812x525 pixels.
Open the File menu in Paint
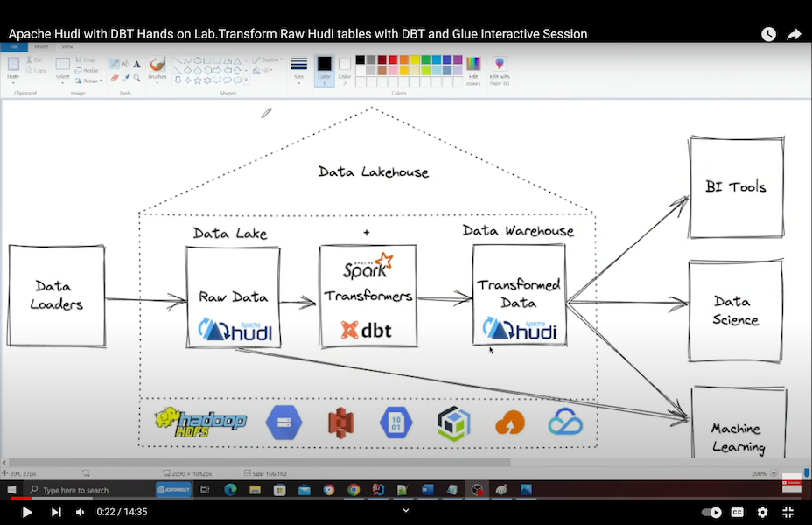[14, 46]
